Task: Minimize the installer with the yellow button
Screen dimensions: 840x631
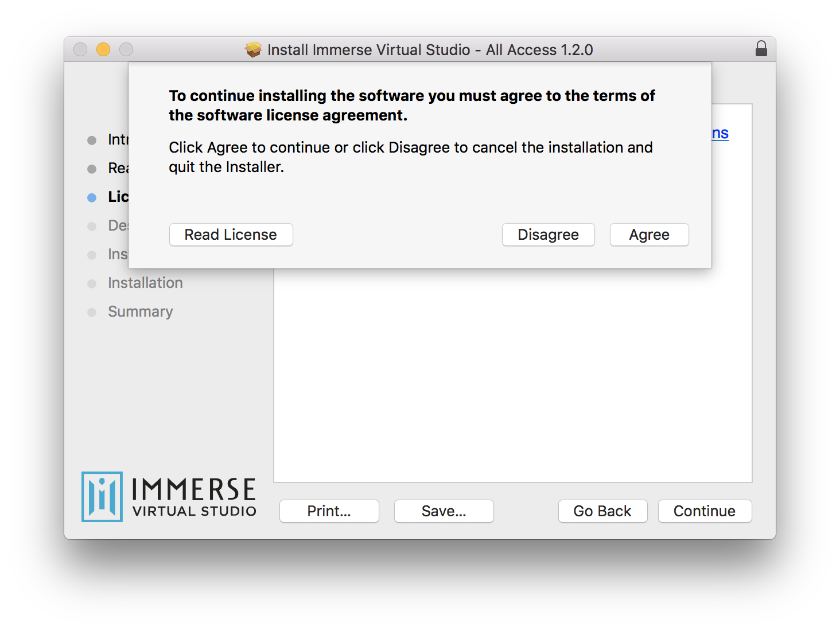Action: (x=103, y=49)
